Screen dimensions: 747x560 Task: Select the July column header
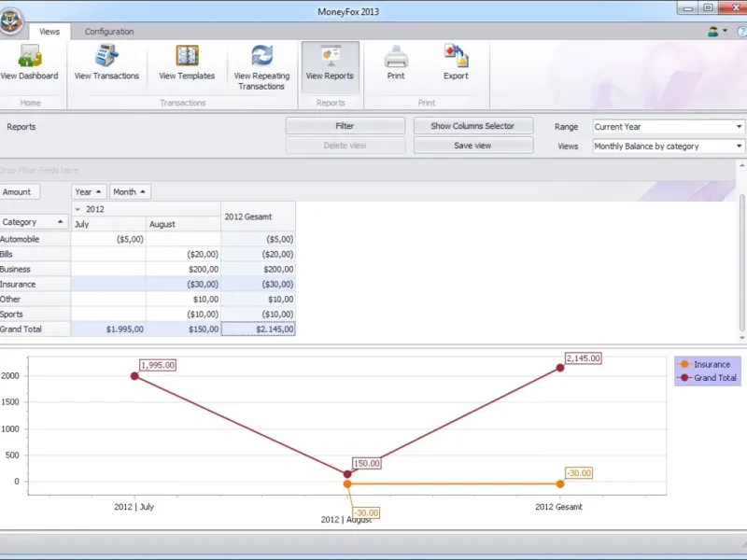click(108, 224)
